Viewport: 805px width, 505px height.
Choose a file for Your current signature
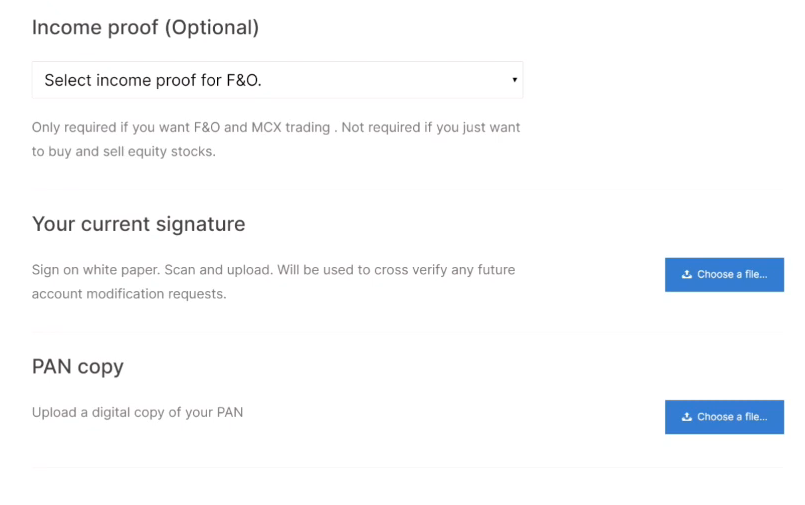(724, 275)
